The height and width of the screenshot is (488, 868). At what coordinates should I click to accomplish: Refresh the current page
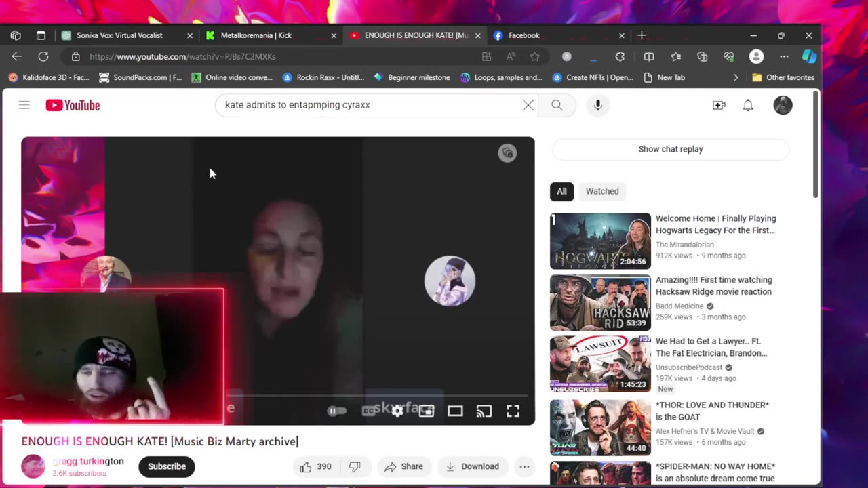pyautogui.click(x=43, y=56)
